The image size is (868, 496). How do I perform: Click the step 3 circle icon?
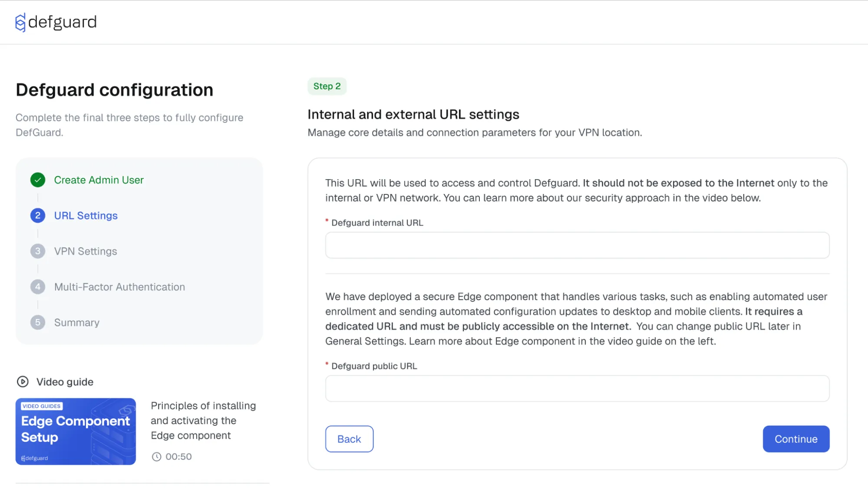click(x=38, y=251)
